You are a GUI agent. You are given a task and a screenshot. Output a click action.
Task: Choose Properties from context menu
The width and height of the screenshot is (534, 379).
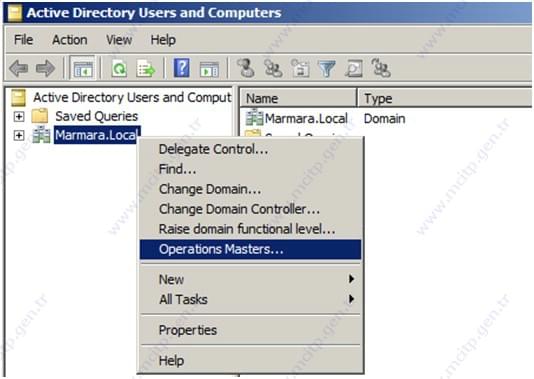[251, 330]
